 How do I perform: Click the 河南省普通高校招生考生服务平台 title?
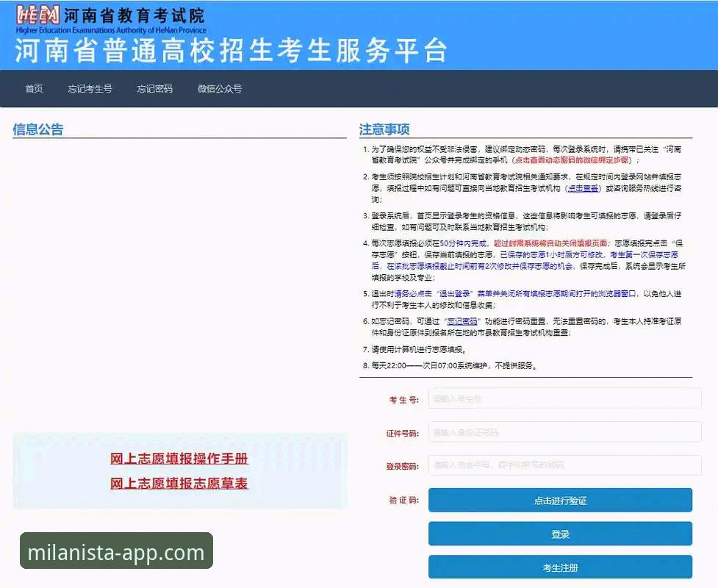coord(231,51)
